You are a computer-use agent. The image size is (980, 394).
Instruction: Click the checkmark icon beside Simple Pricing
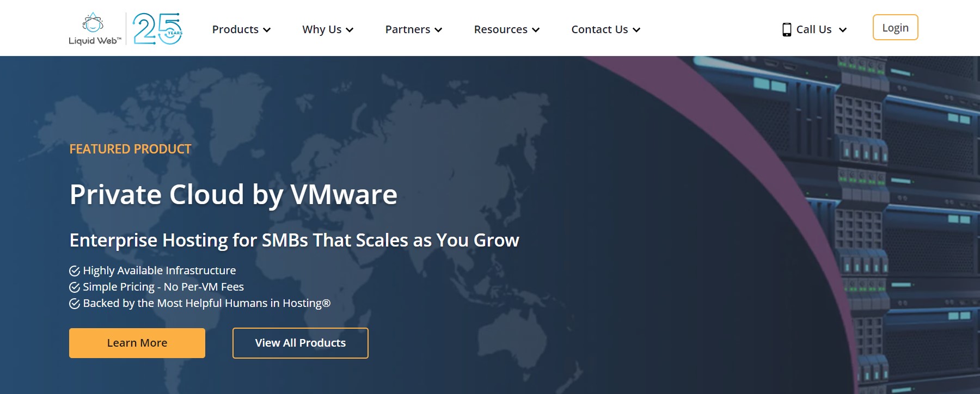click(x=75, y=287)
